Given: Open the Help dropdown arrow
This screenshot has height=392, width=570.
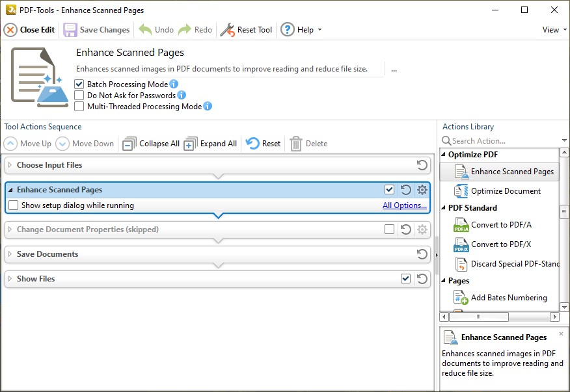Looking at the screenshot, I should tap(319, 30).
